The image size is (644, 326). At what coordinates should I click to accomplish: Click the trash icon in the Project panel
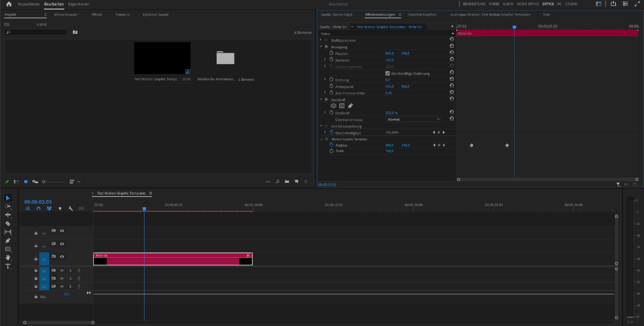[x=306, y=182]
